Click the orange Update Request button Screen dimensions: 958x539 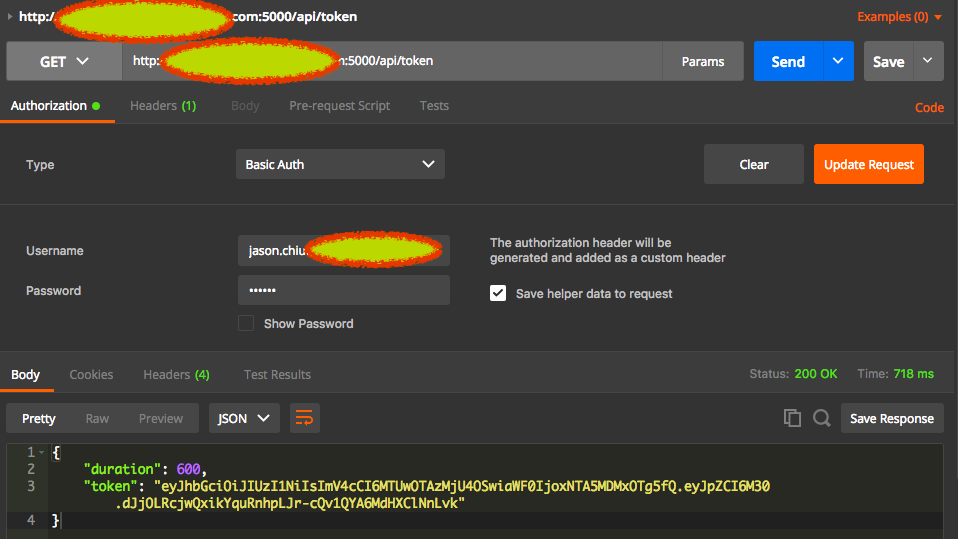(x=868, y=165)
